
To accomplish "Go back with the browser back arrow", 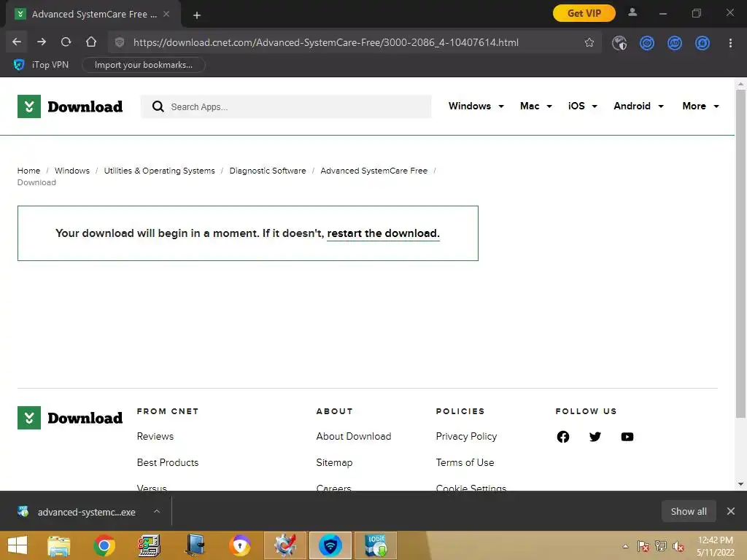I will coord(17,42).
